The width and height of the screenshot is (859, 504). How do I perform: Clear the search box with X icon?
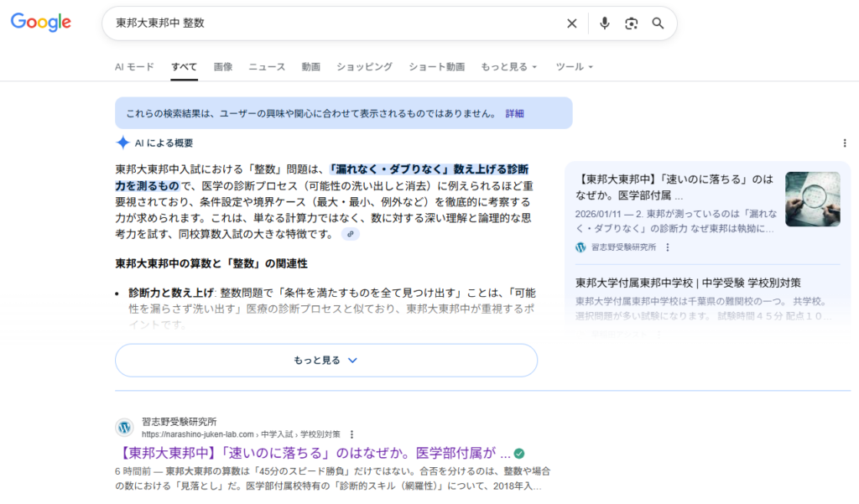(x=572, y=23)
